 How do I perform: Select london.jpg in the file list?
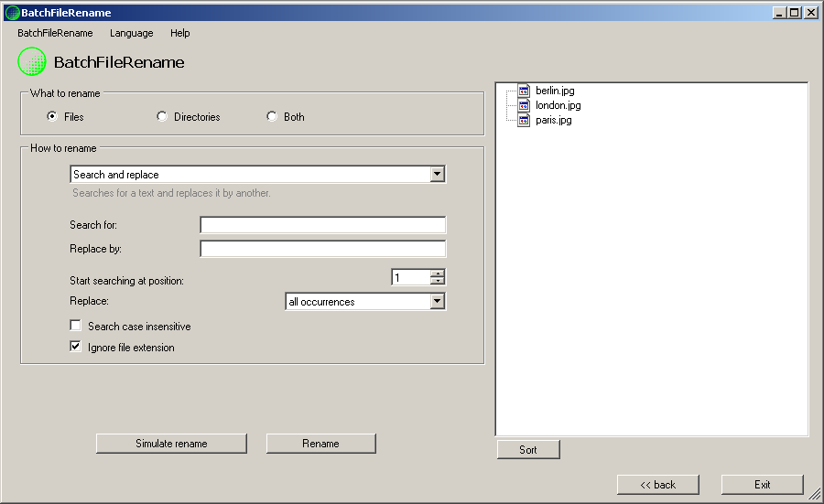click(558, 105)
